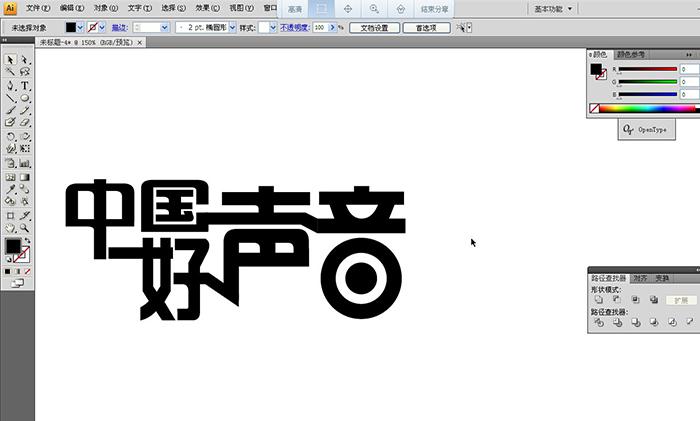
Task: Switch paint mode to solid Color
Action: [x=8, y=271]
